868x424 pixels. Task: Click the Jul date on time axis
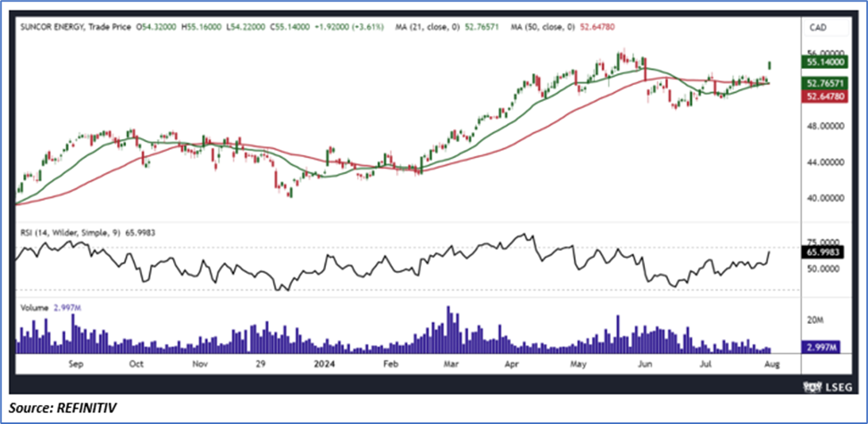click(705, 364)
